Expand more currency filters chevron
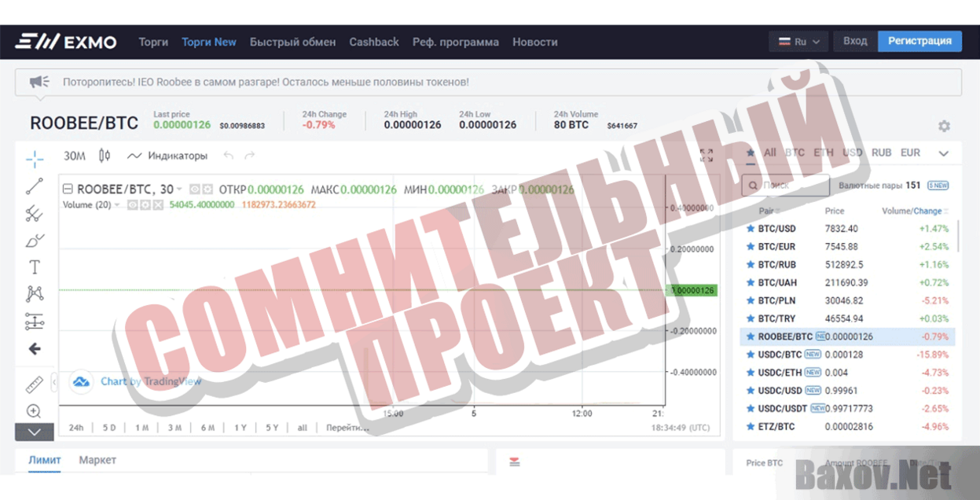Screen dimensions: 980x500 [944, 153]
